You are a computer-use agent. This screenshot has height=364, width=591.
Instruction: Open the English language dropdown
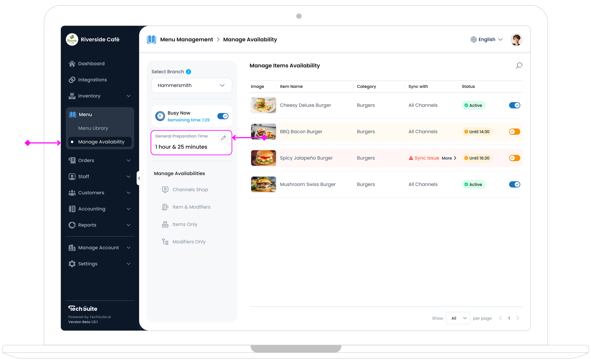[487, 39]
